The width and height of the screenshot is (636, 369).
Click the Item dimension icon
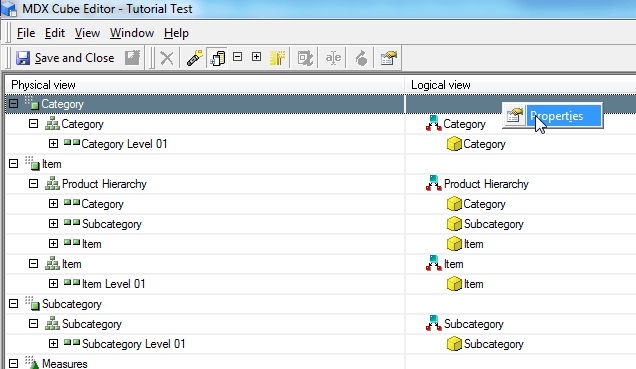[x=32, y=163]
